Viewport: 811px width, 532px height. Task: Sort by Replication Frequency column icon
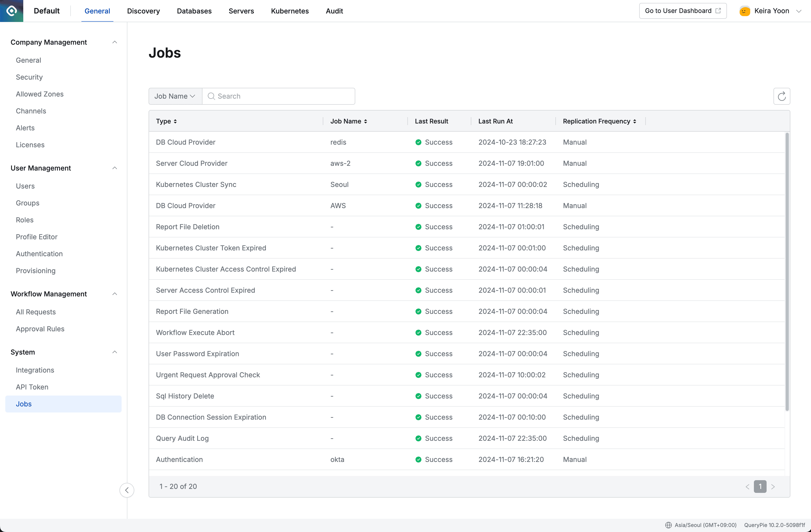[x=635, y=121]
